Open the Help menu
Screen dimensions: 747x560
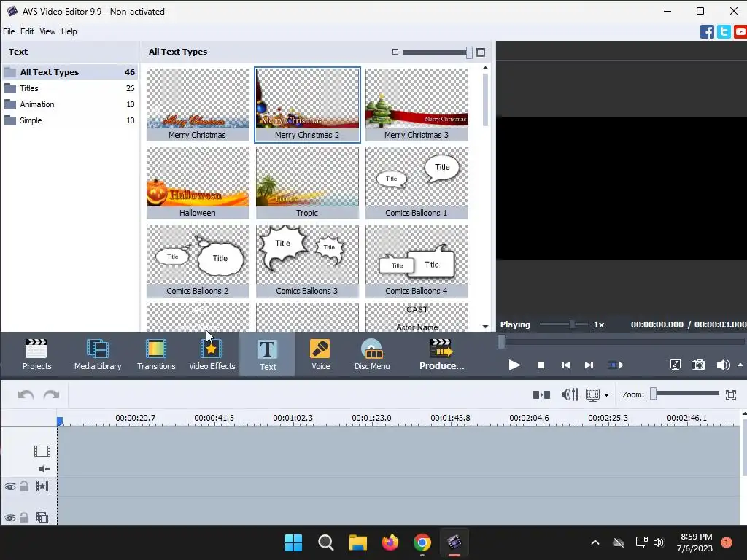point(69,31)
